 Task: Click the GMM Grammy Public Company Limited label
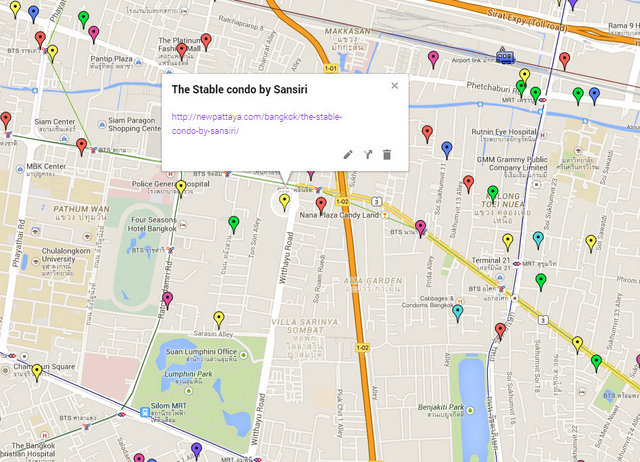click(x=512, y=164)
